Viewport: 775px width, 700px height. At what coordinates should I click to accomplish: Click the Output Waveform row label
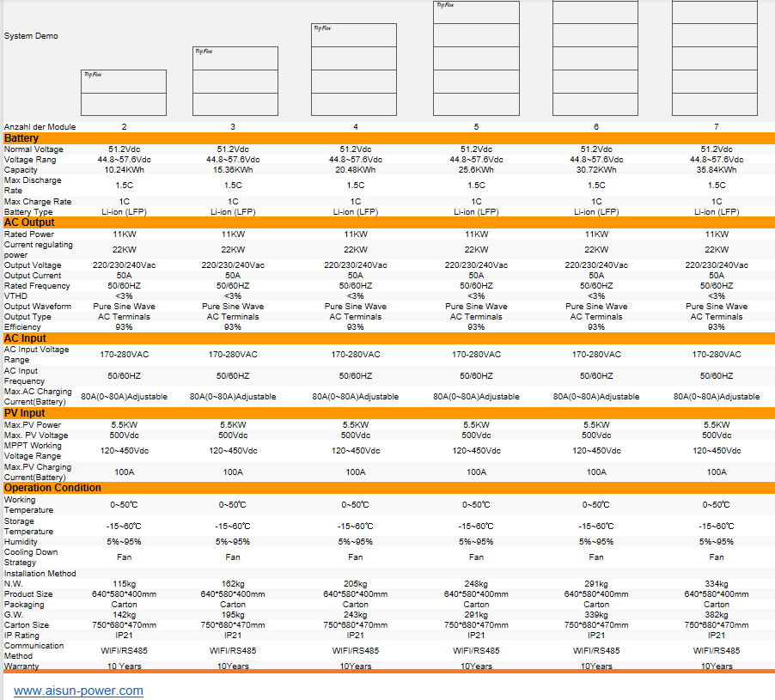38,307
